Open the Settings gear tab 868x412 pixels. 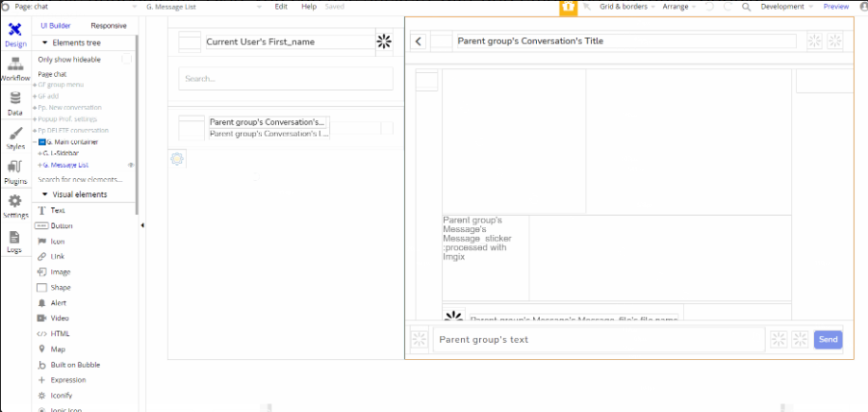[14, 206]
